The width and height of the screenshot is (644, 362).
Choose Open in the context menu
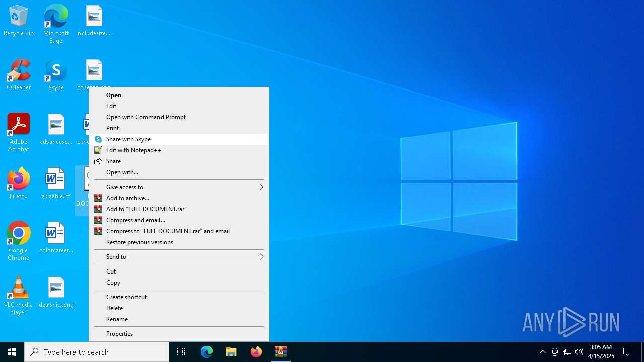point(179,95)
